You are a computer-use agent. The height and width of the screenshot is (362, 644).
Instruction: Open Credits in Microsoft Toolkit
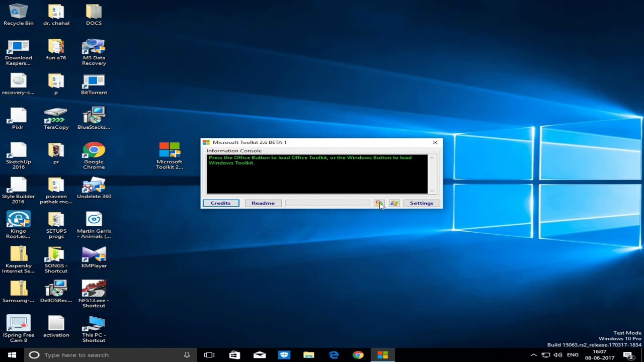click(x=221, y=203)
